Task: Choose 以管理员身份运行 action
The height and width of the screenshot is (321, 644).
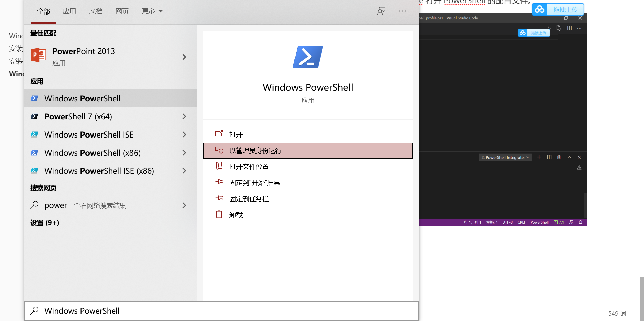Action: 308,151
